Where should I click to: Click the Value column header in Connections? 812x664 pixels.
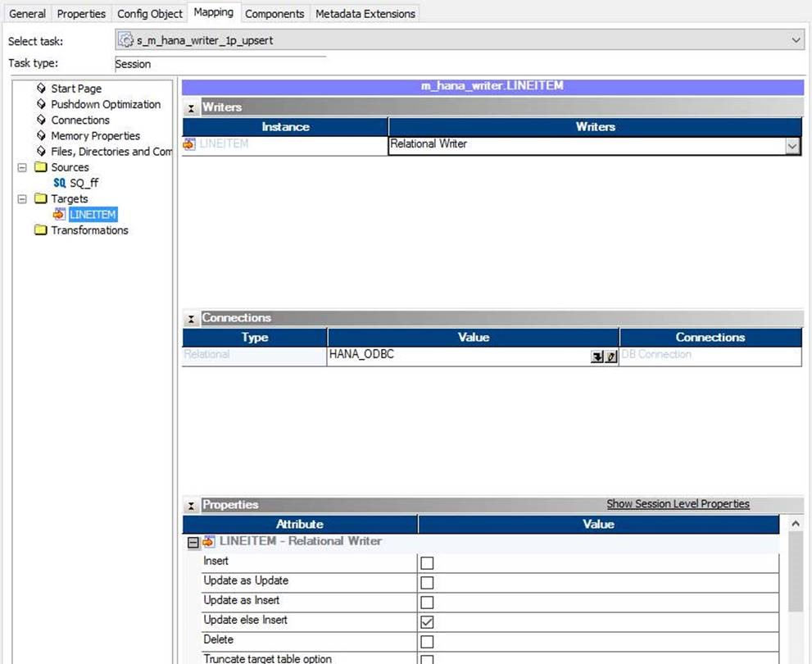474,337
